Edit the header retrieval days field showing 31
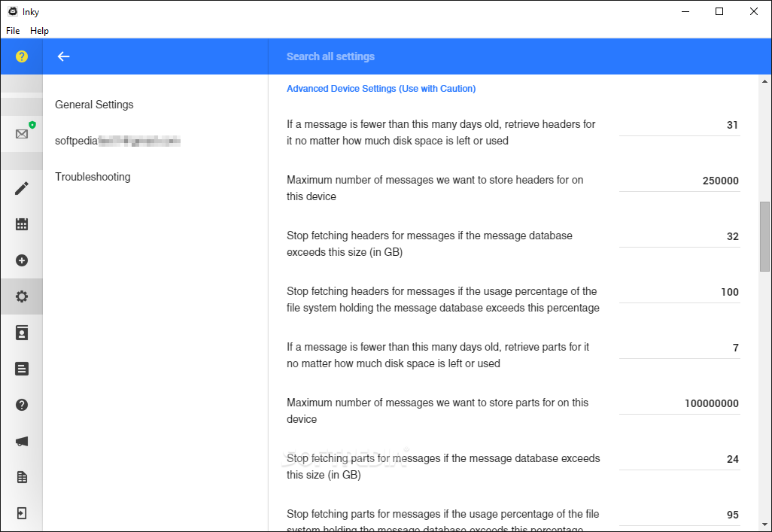Screen dimensions: 772x532 click(x=679, y=125)
